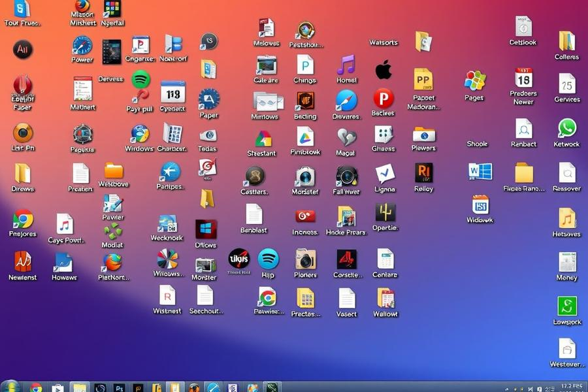Viewport: 588px width, 392px height.
Task: Select the lens icon labeled Lier Pn
Action: [x=23, y=133]
